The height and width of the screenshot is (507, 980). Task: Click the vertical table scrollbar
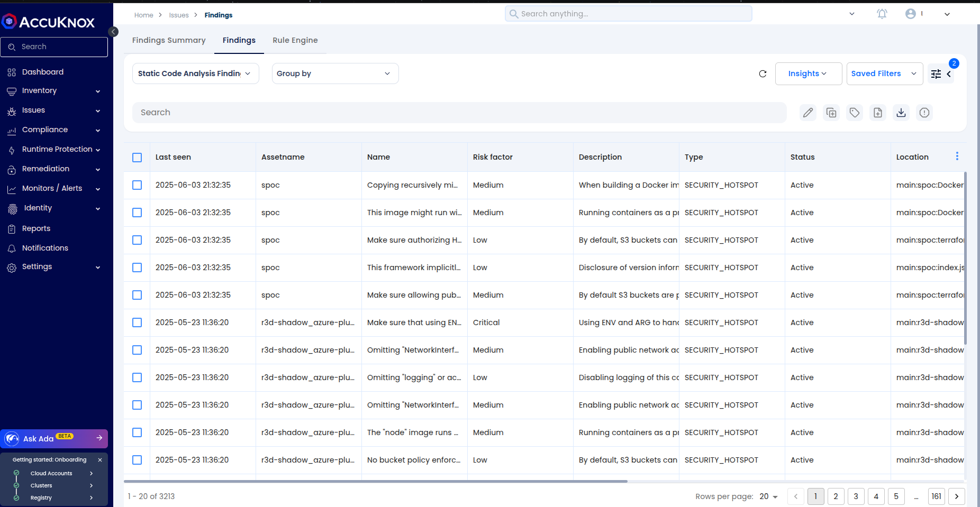click(x=966, y=258)
